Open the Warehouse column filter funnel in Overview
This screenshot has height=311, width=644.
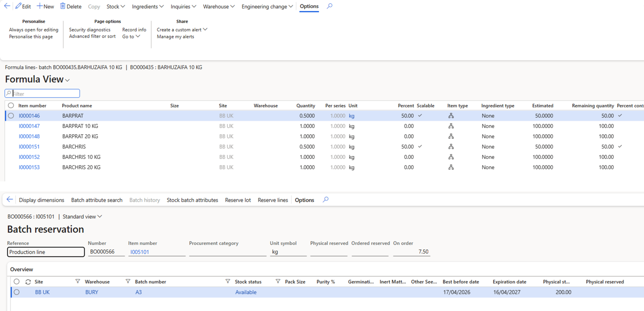(128, 281)
